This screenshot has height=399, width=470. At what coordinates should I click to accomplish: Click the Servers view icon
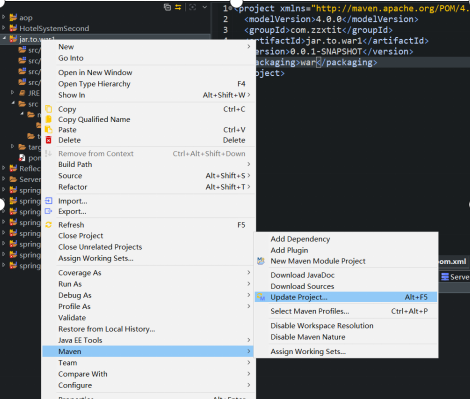445,277
